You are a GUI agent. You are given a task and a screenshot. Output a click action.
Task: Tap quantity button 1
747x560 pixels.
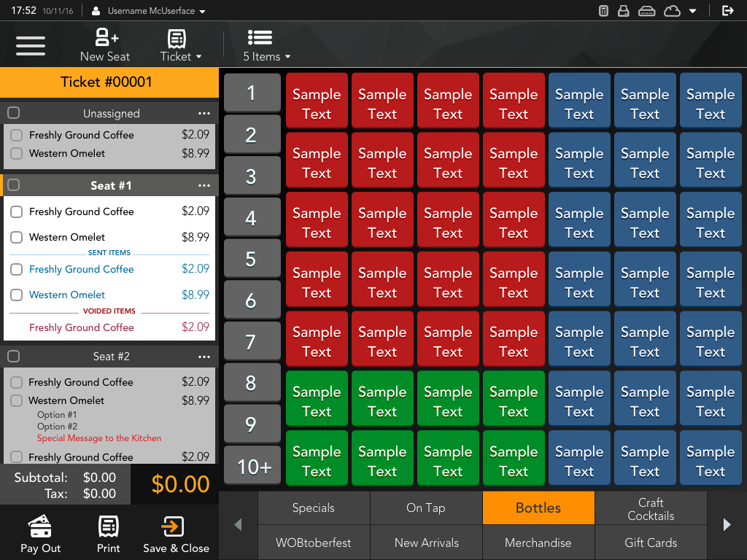tap(252, 93)
